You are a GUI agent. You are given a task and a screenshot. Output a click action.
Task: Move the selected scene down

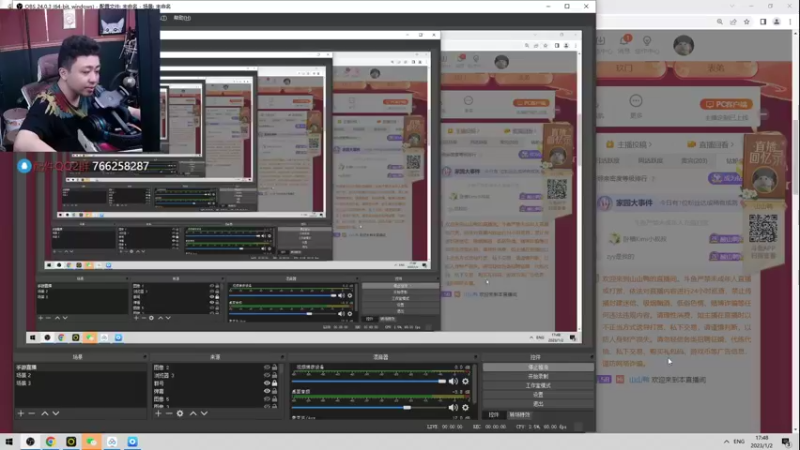point(56,413)
